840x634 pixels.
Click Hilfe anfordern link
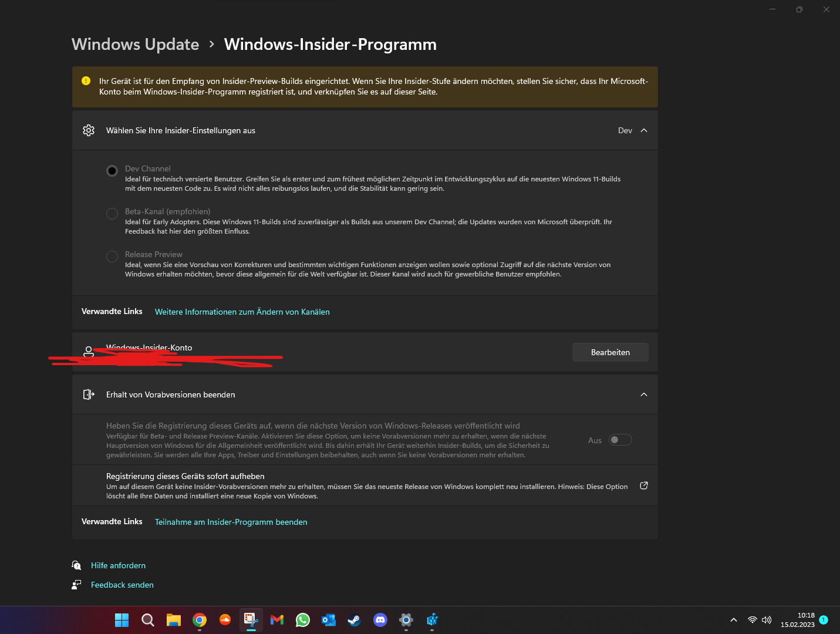click(x=118, y=565)
